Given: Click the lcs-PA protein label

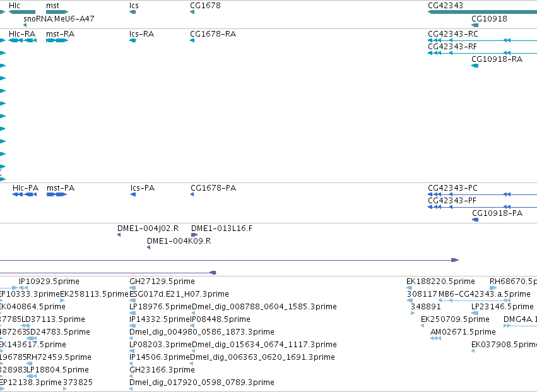Looking at the screenshot, I should 143,188.
